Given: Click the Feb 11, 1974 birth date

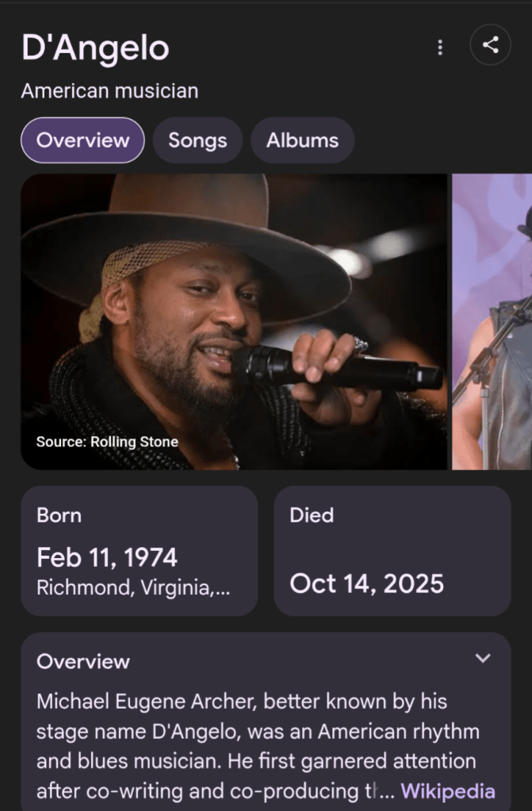Looking at the screenshot, I should [107, 557].
